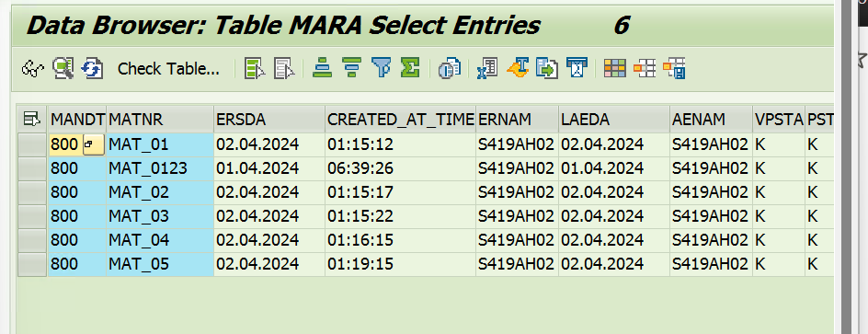
Task: Click the ERNAM S419AH02 cell in MAT_05 row
Action: pos(517,264)
